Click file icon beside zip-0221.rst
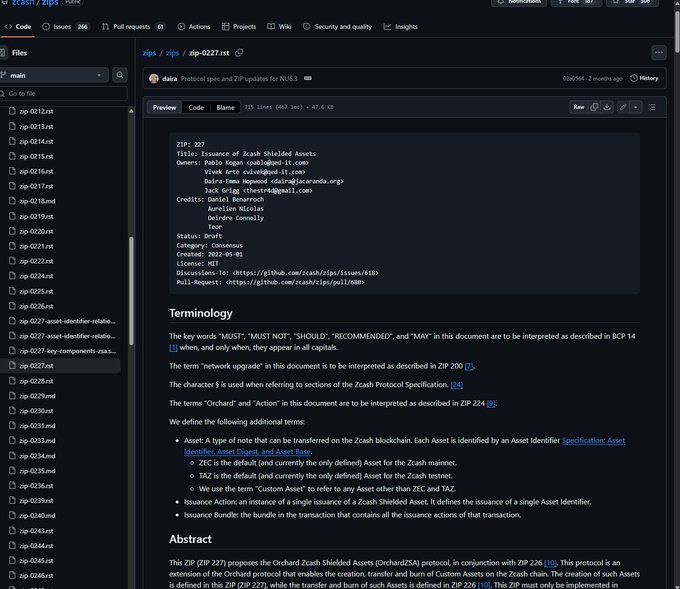The width and height of the screenshot is (680, 589). [x=12, y=245]
